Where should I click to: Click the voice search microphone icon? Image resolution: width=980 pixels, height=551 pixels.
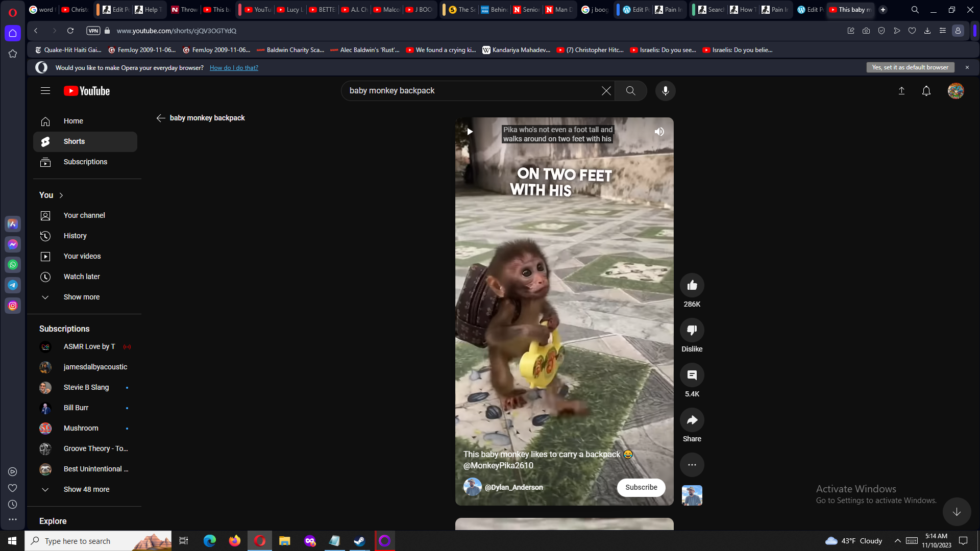[665, 91]
